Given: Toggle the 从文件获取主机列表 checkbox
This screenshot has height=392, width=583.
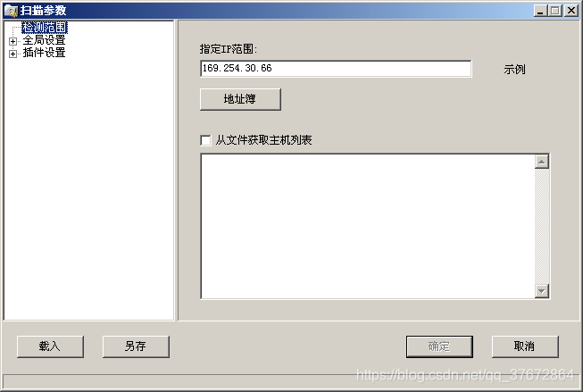Looking at the screenshot, I should [x=205, y=140].
